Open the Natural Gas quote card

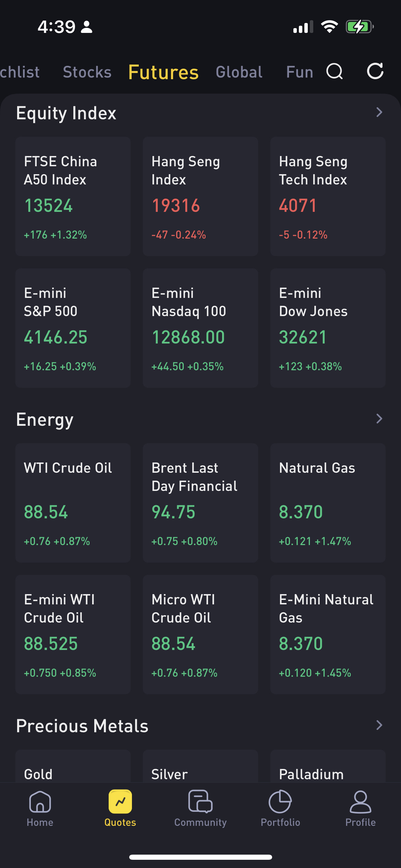click(328, 503)
